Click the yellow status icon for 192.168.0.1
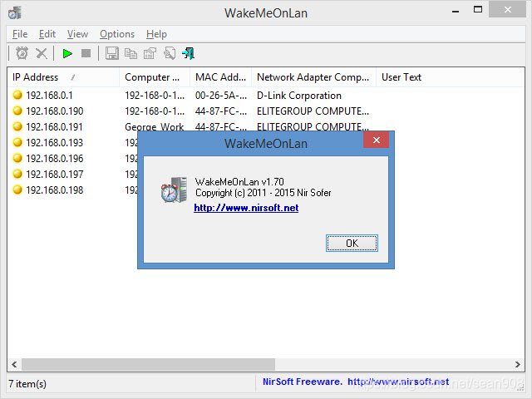Viewport: 532px width, 399px height. coord(17,95)
